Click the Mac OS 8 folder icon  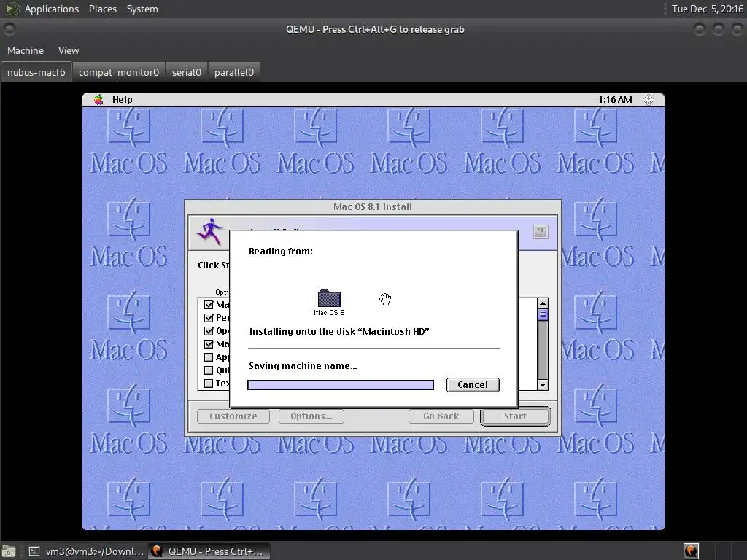point(329,298)
